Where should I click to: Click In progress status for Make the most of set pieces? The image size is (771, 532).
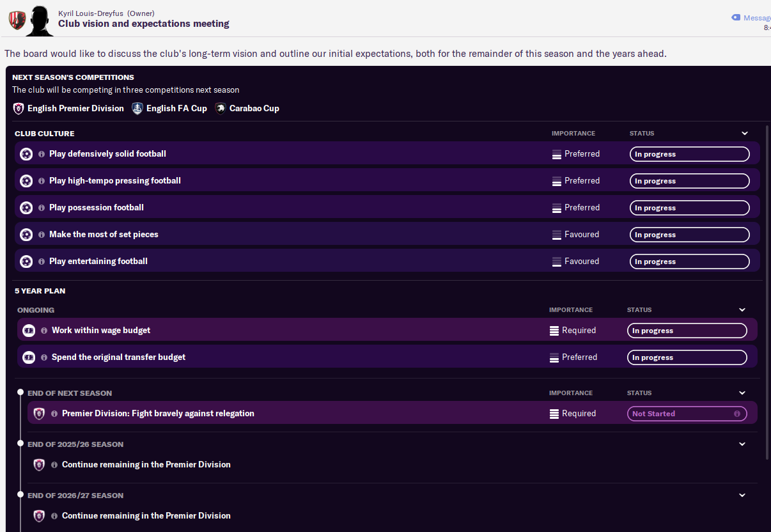click(690, 235)
